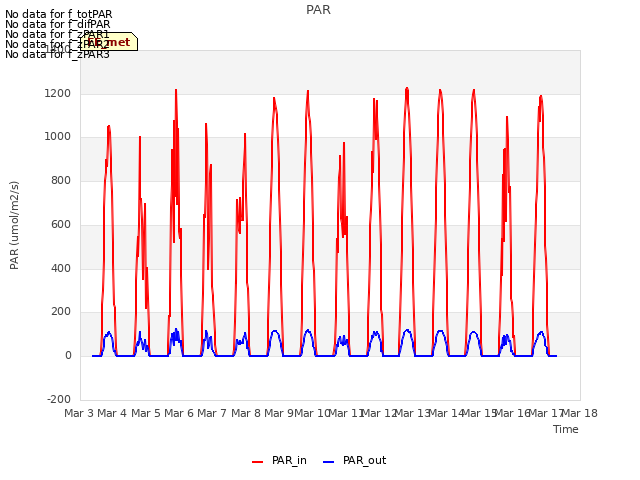Click the Mar 4 x-axis label
Viewport: 640px width, 480px height.
112,413
